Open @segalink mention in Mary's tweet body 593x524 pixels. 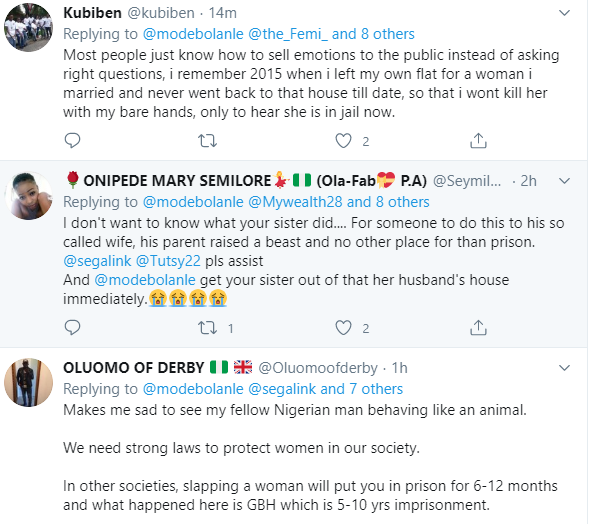click(97, 261)
